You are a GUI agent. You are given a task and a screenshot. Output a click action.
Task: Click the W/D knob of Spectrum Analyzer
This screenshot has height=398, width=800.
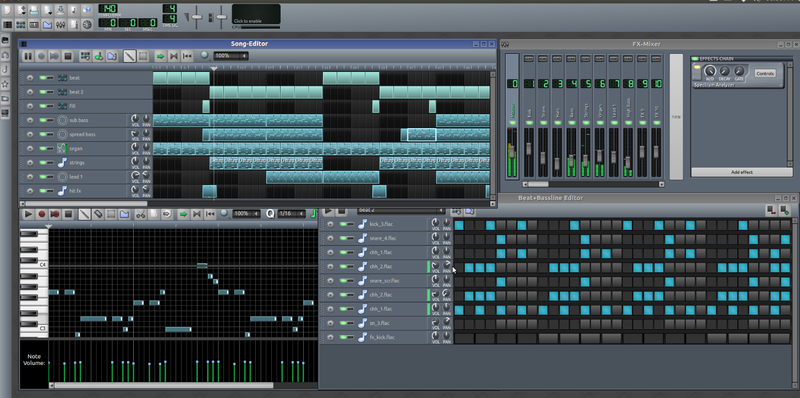click(x=710, y=71)
